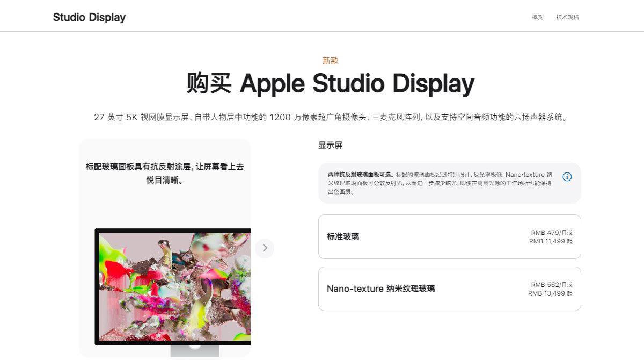Click the 标配玻璃面板具有抗反射涂层 caption
Screen dimensions: 644x360
[x=165, y=174]
